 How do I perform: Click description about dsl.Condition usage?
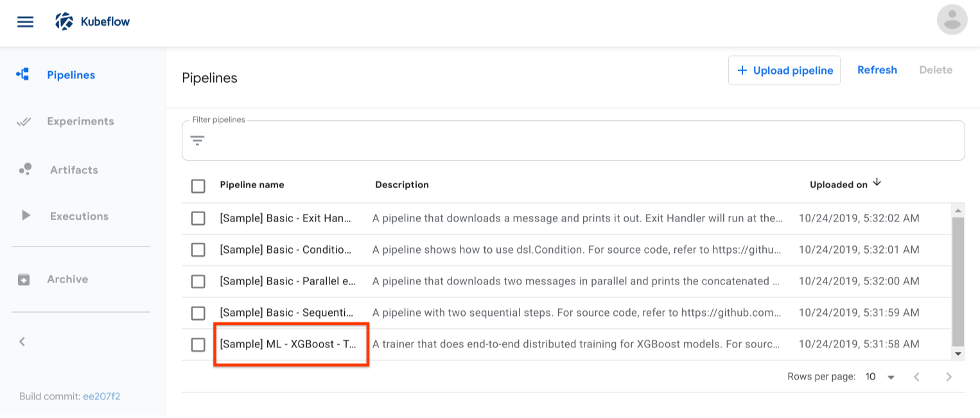tap(577, 250)
